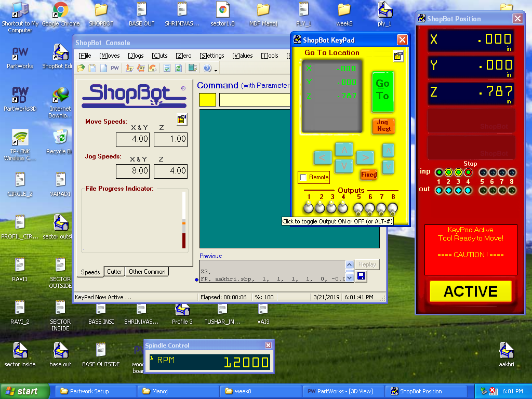Jog X right with KeyPad right arrow
This screenshot has width=532, height=399.
(x=365, y=157)
